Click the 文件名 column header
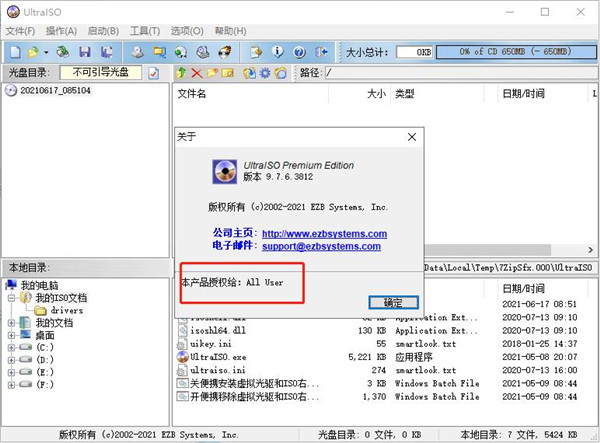The width and height of the screenshot is (600, 443). 251,94
